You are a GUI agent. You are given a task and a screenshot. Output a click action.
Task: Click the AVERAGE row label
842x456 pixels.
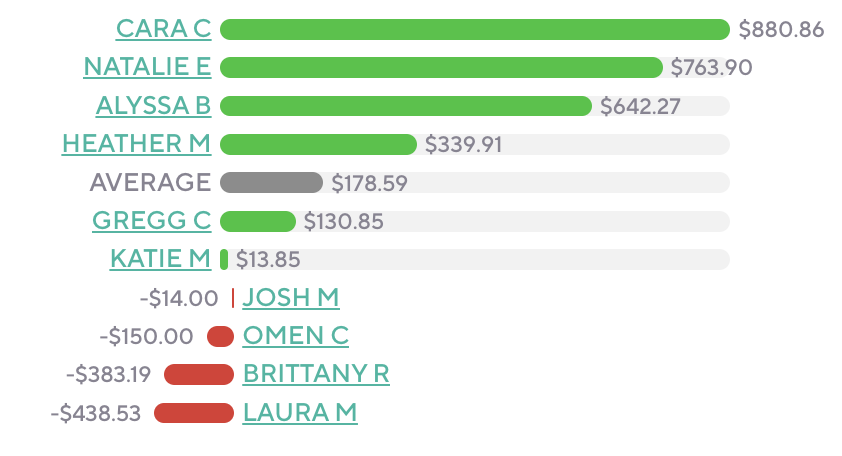(x=150, y=182)
